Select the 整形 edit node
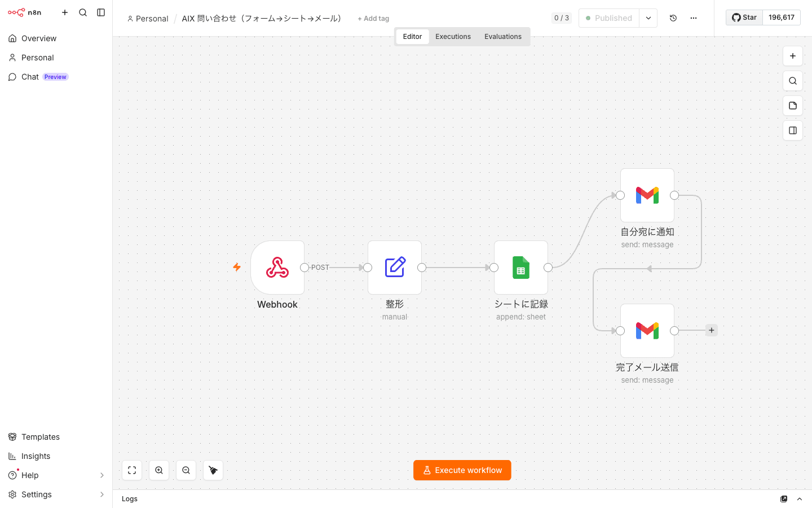Screen dimensions: 812x508 [x=395, y=268]
